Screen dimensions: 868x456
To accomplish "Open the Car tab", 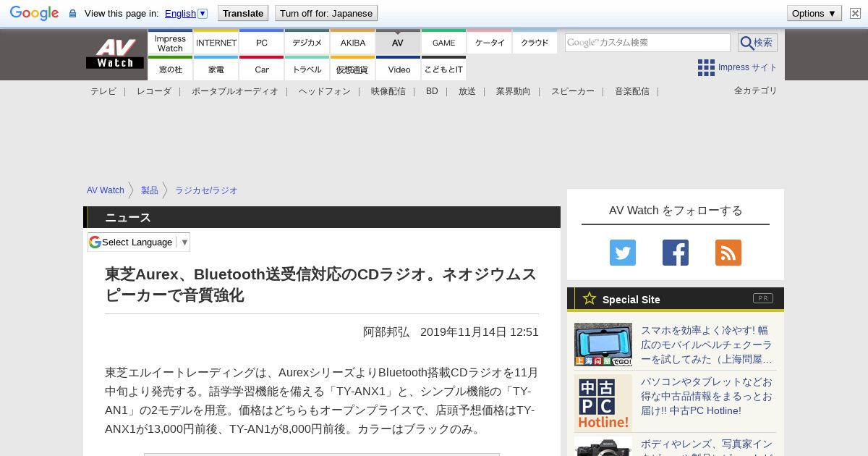I will click(x=262, y=69).
